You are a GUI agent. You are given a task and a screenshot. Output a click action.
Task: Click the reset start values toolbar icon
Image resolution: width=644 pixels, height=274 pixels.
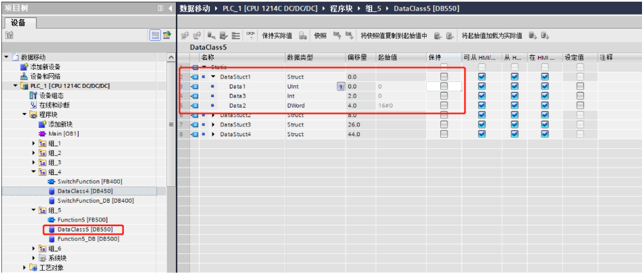coord(210,36)
